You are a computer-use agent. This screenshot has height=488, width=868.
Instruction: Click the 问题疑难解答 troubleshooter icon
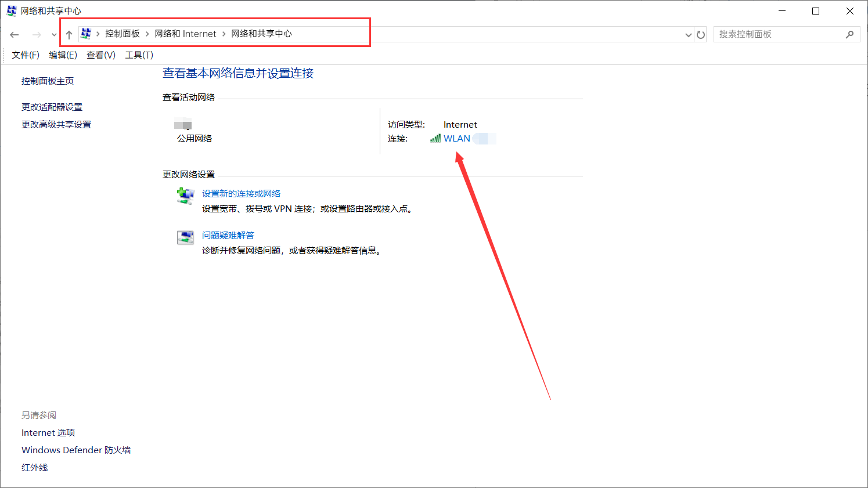[x=185, y=237]
